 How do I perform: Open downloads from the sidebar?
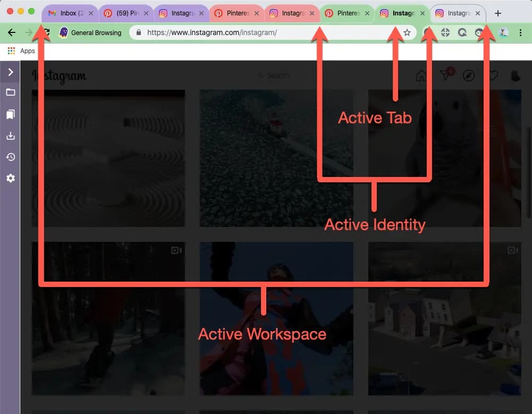click(10, 136)
